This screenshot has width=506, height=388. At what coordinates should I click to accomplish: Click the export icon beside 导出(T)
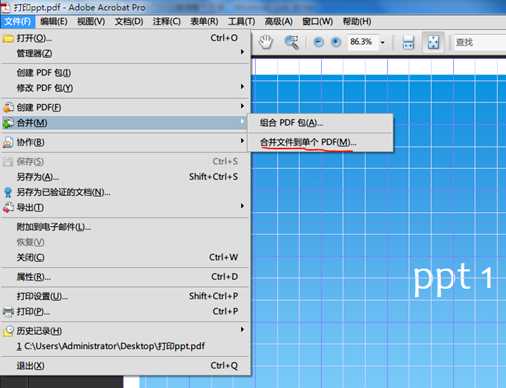pyautogui.click(x=8, y=207)
